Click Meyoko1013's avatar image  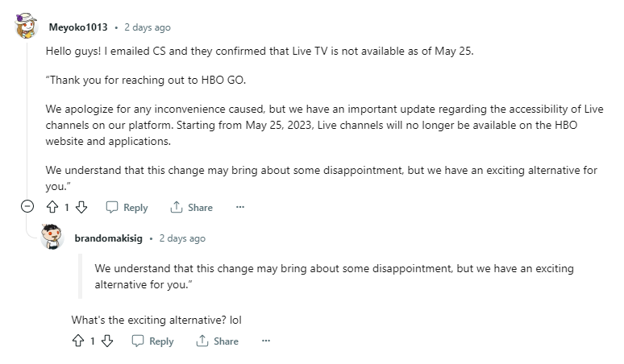point(27,26)
